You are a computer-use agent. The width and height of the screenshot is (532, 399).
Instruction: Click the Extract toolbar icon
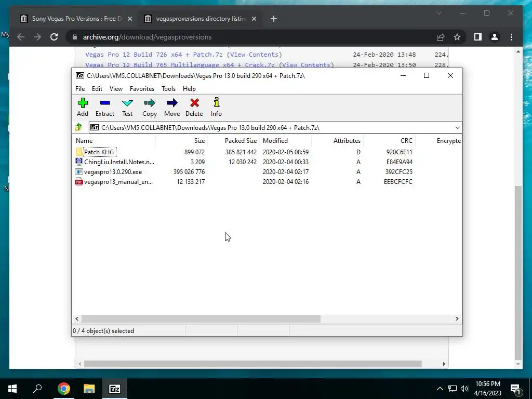pos(105,103)
